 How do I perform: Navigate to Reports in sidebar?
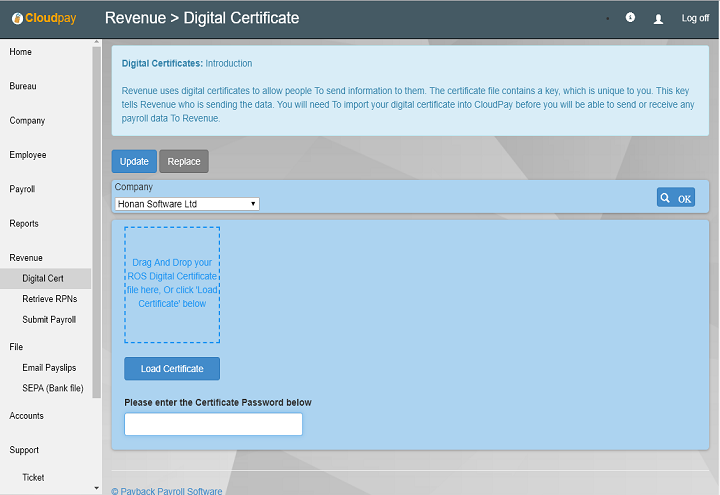point(24,224)
